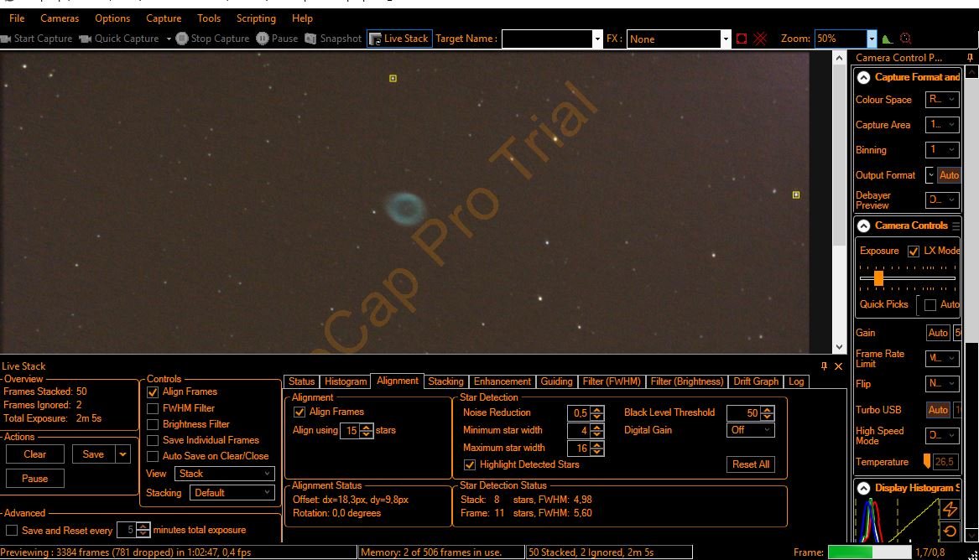
Task: Click the Start Capture camera icon
Action: (x=6, y=39)
